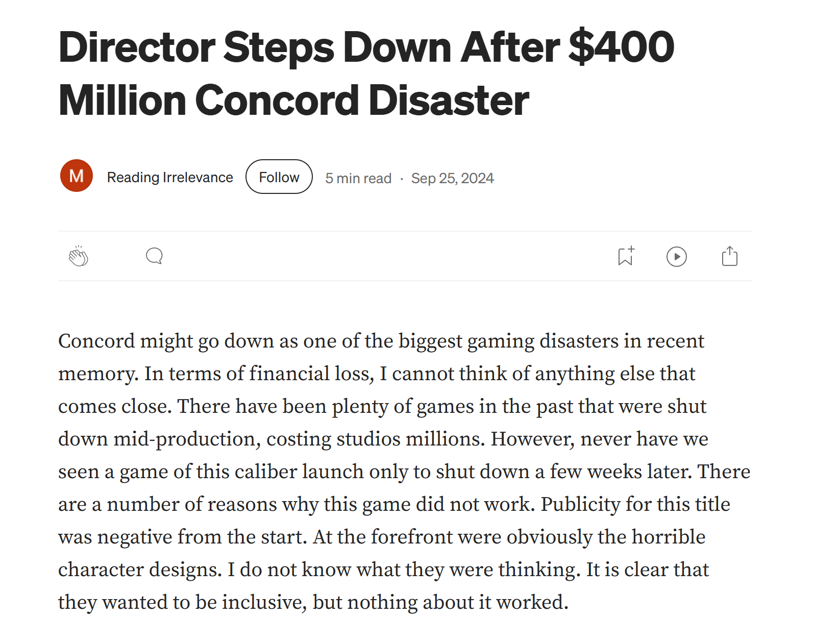This screenshot has width=814, height=644.
Task: Click the first word "Concord" in the paragraph
Action: click(96, 341)
